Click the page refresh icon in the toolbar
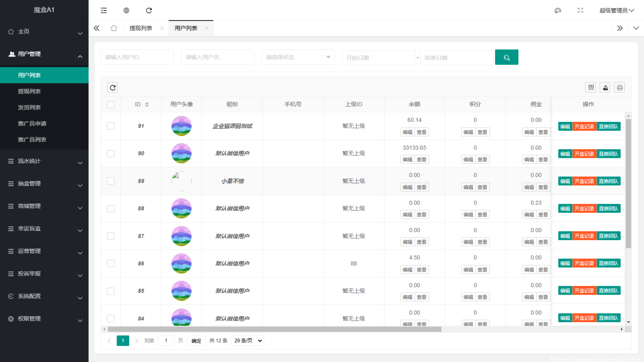The height and width of the screenshot is (362, 644). 149,10
